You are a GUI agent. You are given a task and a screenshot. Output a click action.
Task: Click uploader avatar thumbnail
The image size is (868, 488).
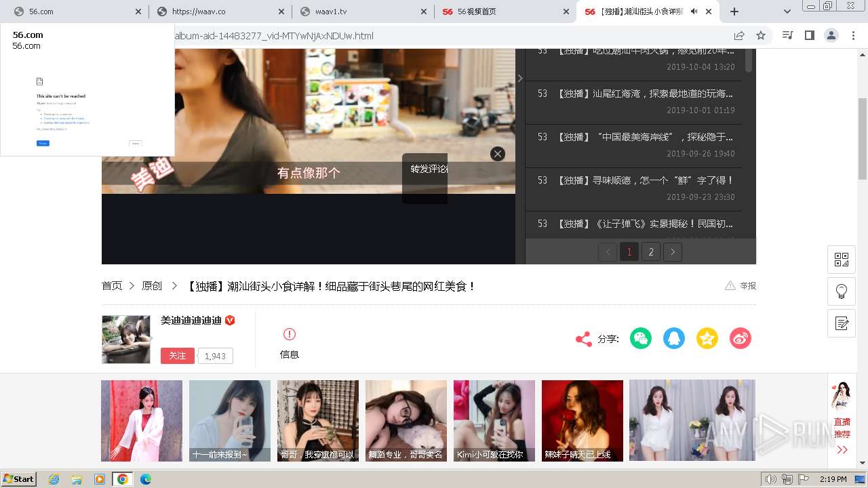[x=126, y=340]
